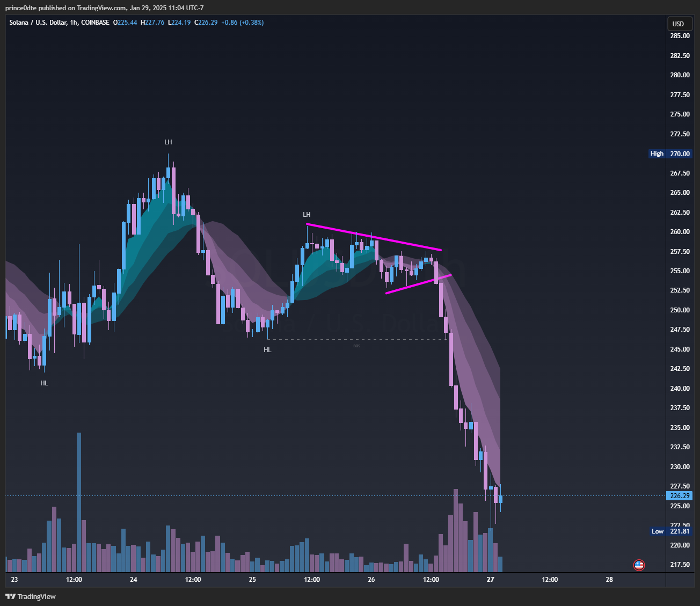Click the date label 26 on time axis
Screen dimensions: 700x606
[x=371, y=580]
